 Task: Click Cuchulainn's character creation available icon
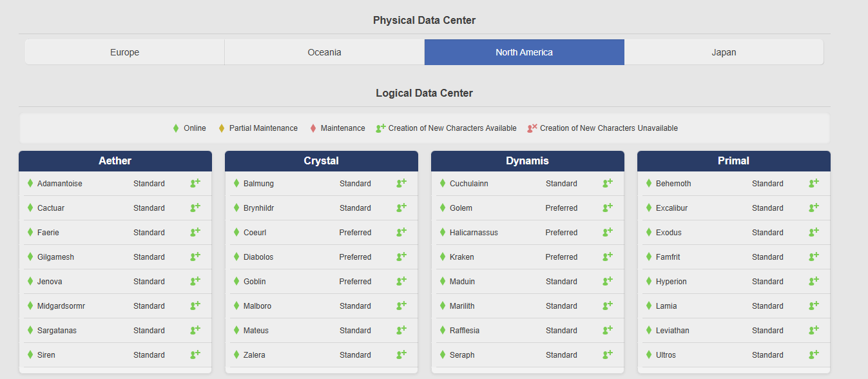608,183
